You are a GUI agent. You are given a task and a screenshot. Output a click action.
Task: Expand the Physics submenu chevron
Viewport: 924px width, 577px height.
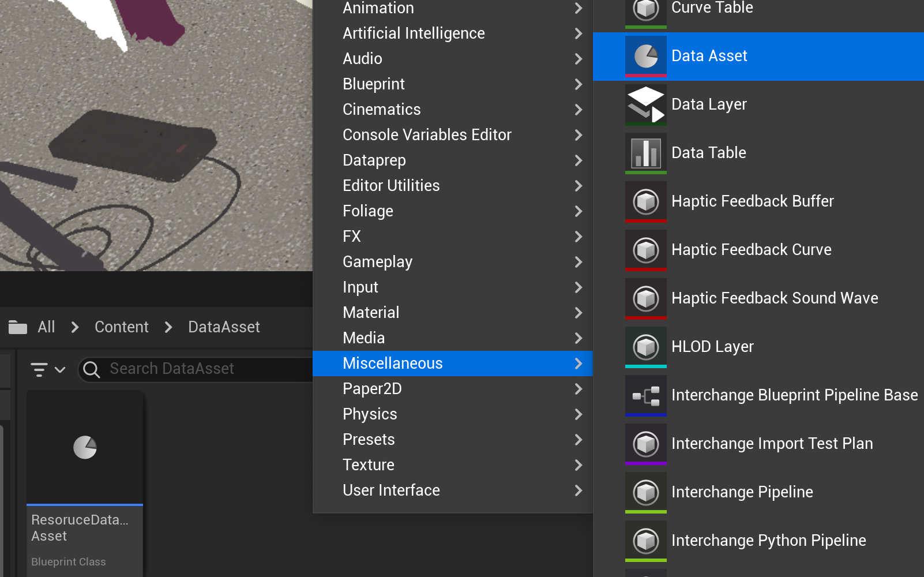[578, 414]
